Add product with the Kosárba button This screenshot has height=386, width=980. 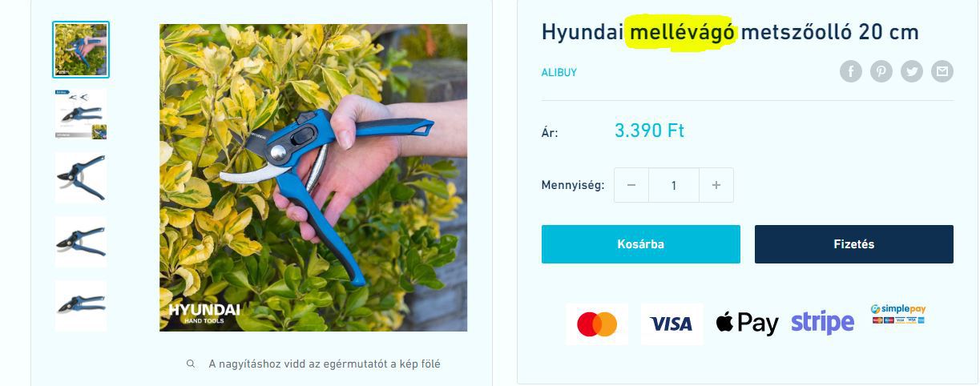click(x=641, y=244)
